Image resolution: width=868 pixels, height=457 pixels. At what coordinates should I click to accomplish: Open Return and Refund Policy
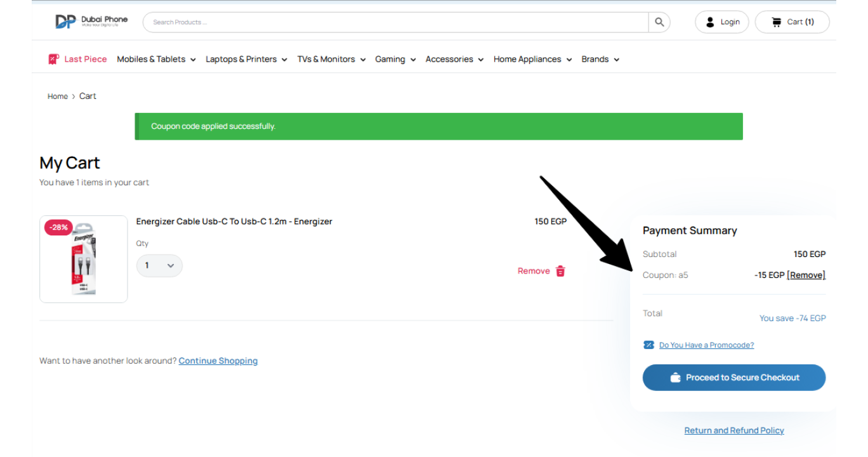(x=734, y=430)
